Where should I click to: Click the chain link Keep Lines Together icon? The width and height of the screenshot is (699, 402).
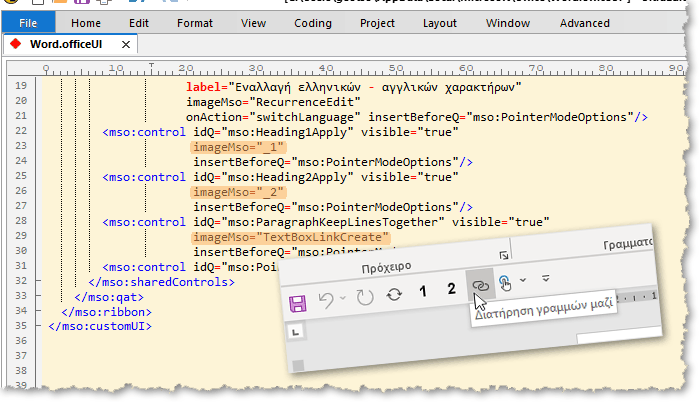[480, 285]
